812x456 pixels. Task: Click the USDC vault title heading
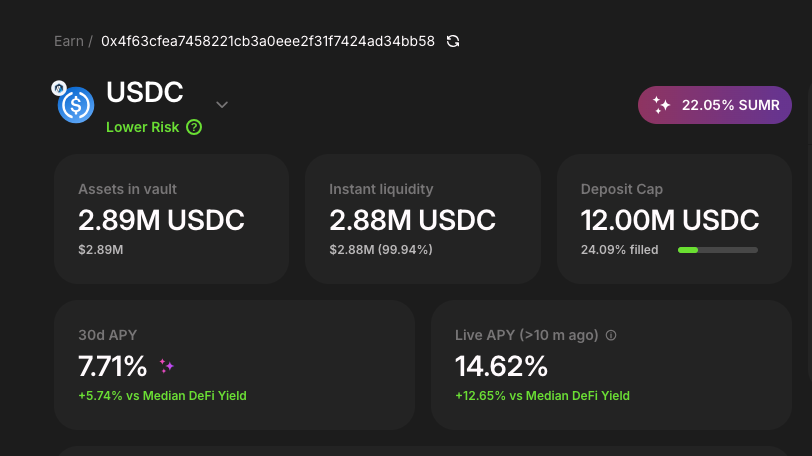pos(145,92)
